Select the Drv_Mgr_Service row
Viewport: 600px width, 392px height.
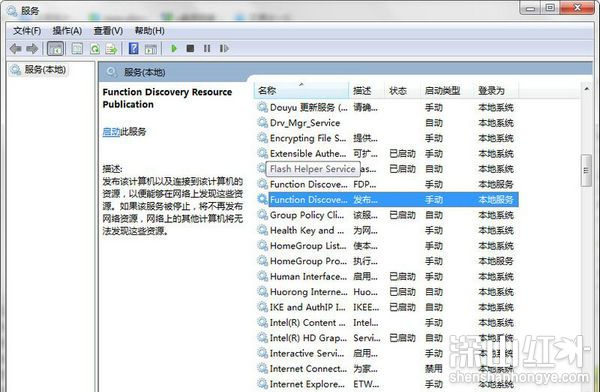[387, 123]
